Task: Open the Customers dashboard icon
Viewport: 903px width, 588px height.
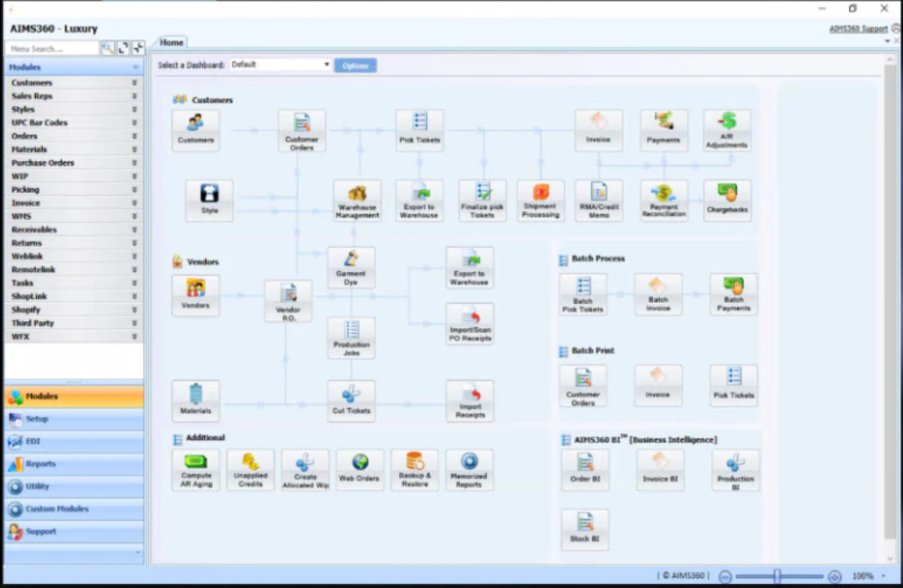Action: tap(196, 130)
